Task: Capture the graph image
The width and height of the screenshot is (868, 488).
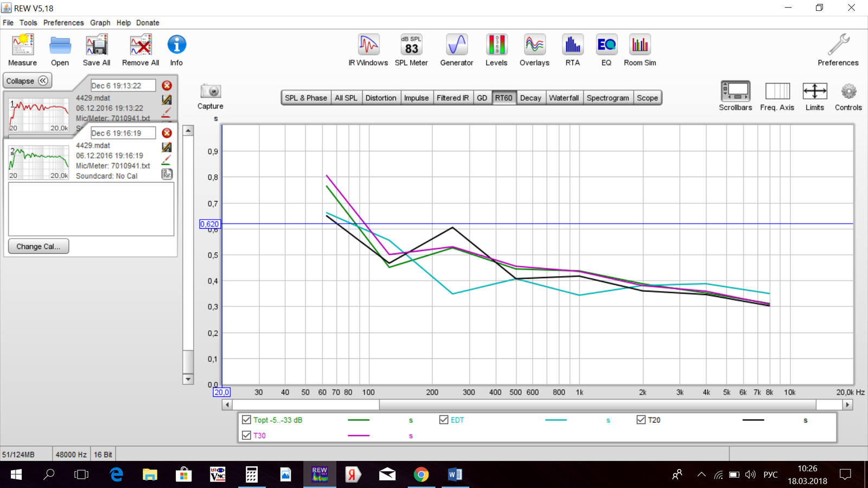Action: [x=210, y=97]
